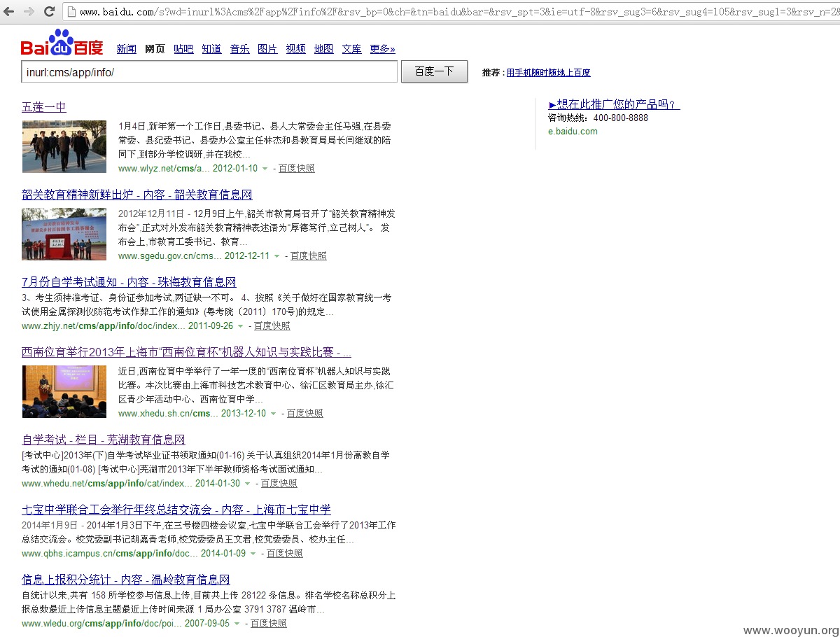Go back with the browser back arrow
The image size is (840, 637).
(x=10, y=11)
